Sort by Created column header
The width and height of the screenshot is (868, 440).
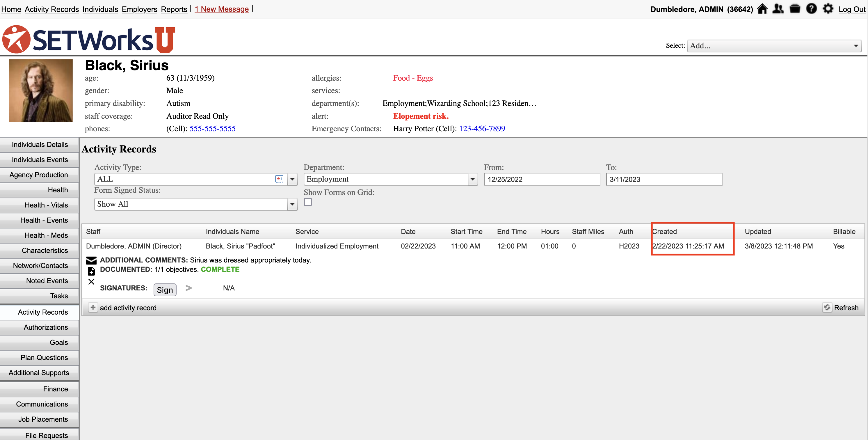click(664, 232)
